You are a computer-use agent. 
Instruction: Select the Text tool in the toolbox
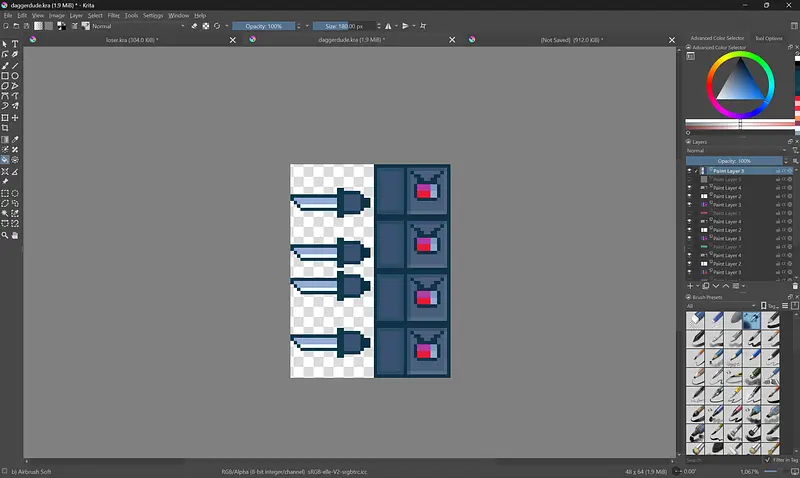click(15, 44)
